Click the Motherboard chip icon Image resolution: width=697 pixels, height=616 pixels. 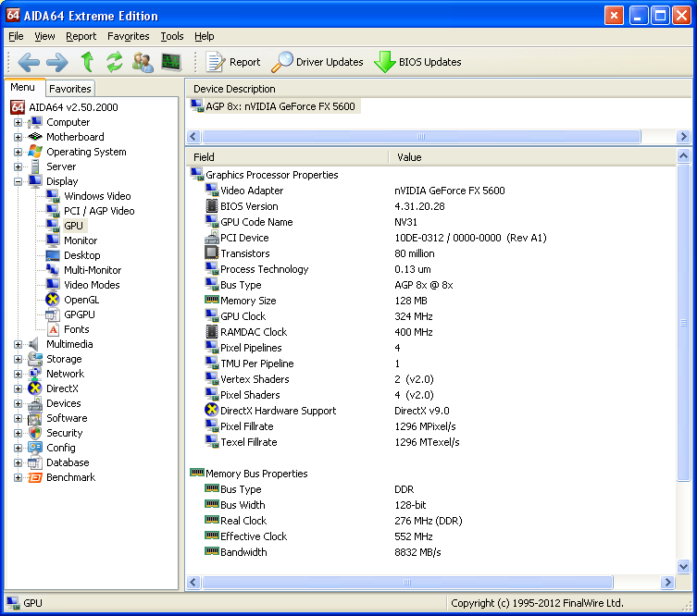click(35, 137)
